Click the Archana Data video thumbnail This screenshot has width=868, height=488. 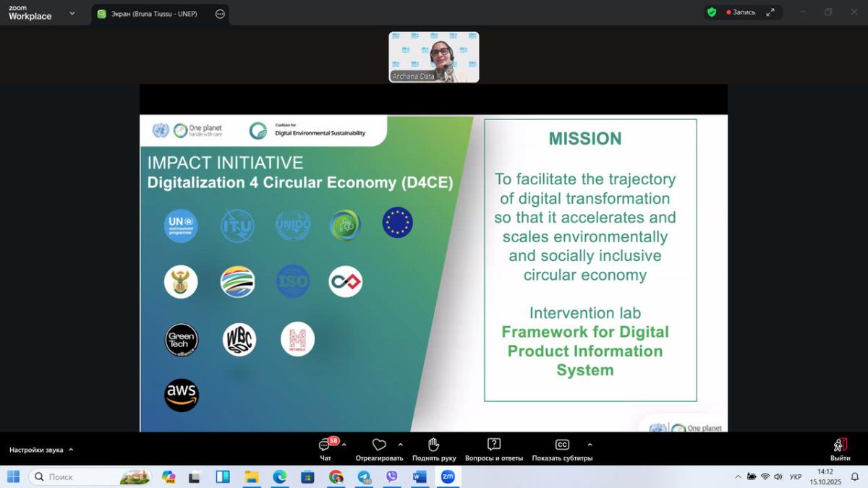click(x=434, y=56)
